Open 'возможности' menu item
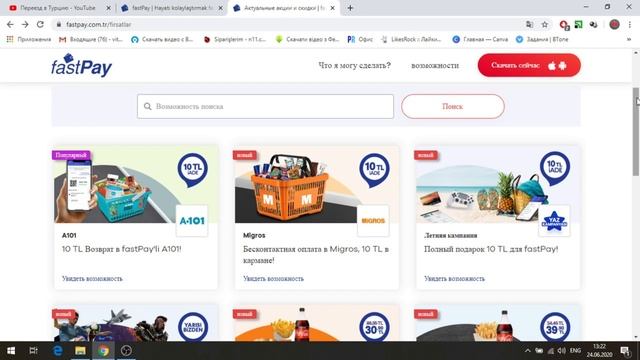This screenshot has width=640, height=360. [435, 65]
